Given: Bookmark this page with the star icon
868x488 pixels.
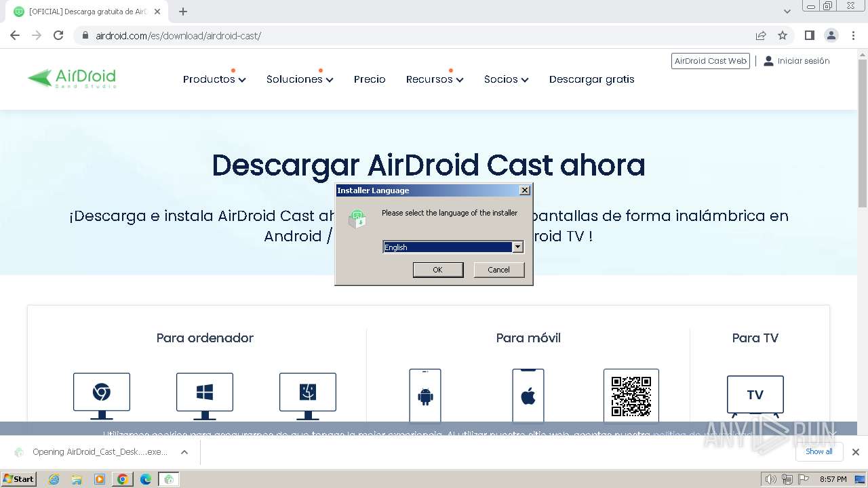Looking at the screenshot, I should click(783, 35).
